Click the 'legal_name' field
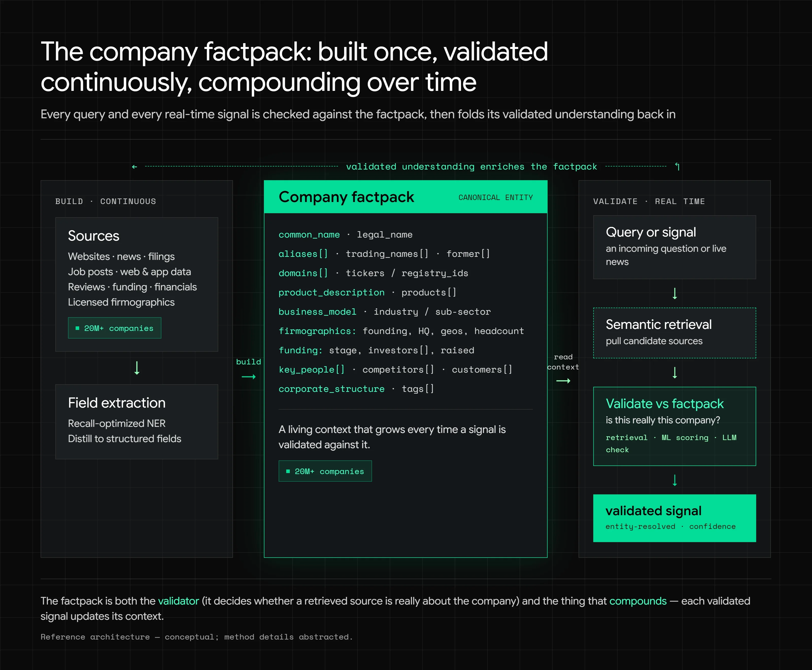 click(384, 235)
